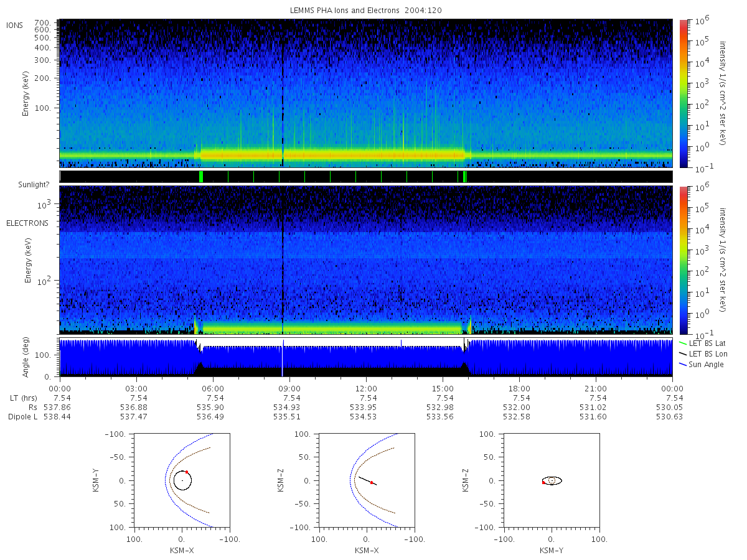Click the 12:00 time tick label

tap(366, 388)
